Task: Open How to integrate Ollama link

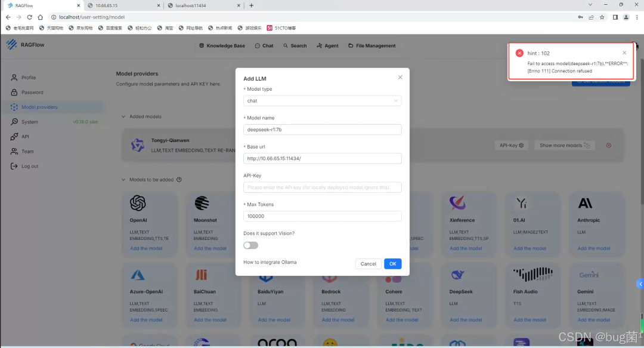Action: (x=270, y=262)
